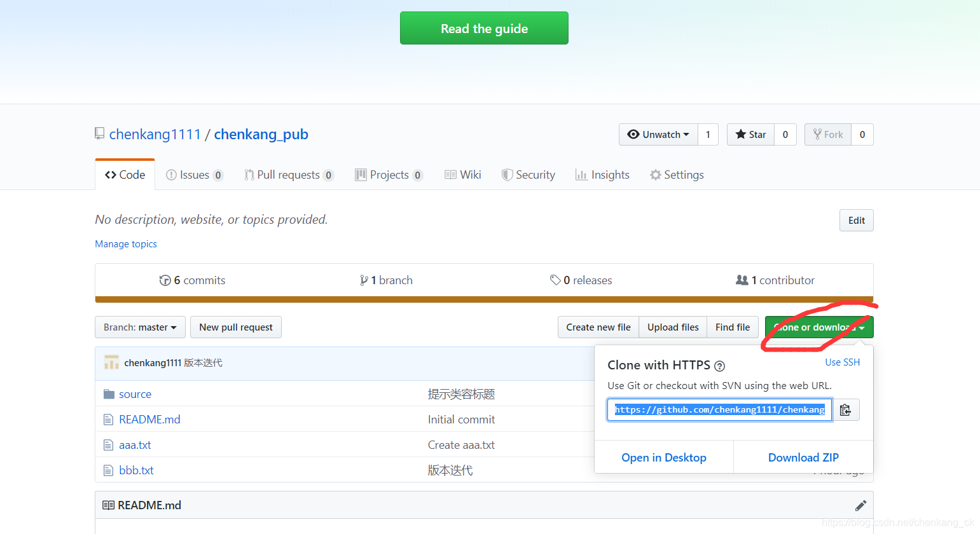The height and width of the screenshot is (534, 980).
Task: Click the help icon beside Clone with HTTPS
Action: coord(719,366)
